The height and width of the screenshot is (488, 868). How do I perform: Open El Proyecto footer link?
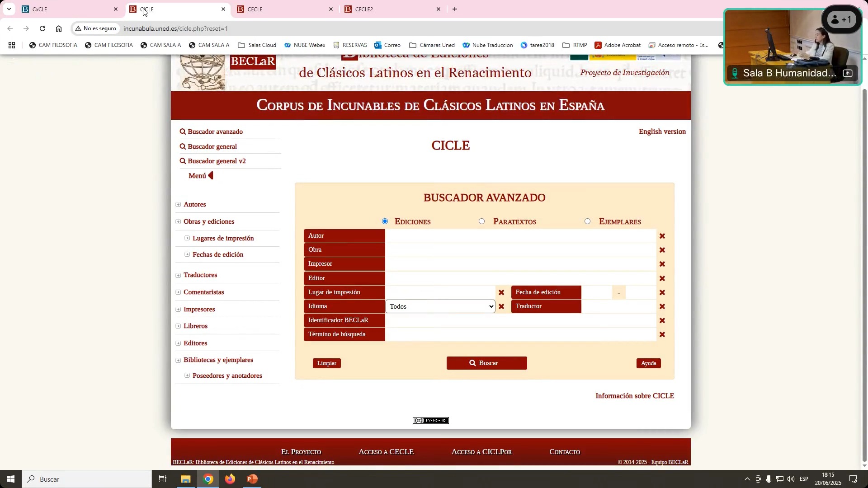coord(301,452)
